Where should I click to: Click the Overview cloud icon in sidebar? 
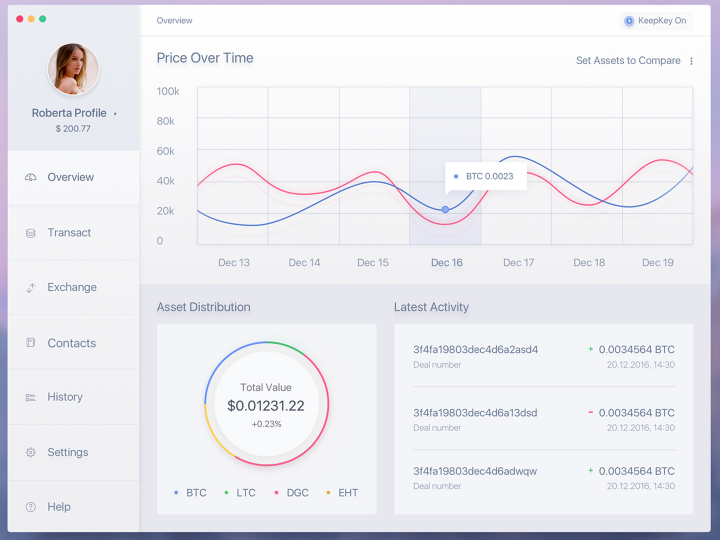(31, 177)
